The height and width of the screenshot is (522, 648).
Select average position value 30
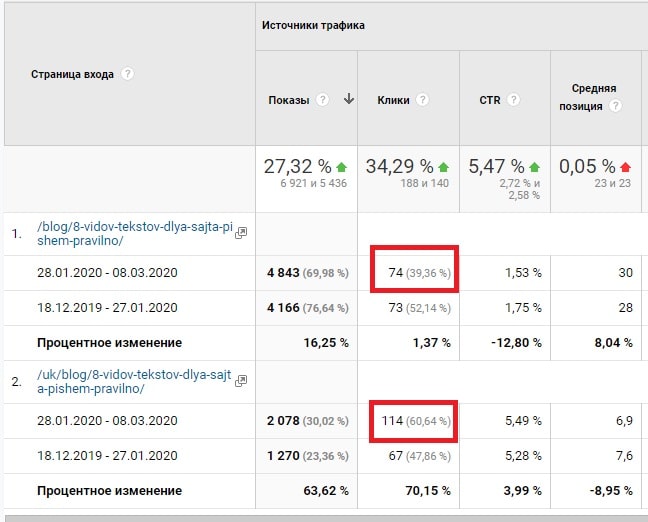click(626, 273)
